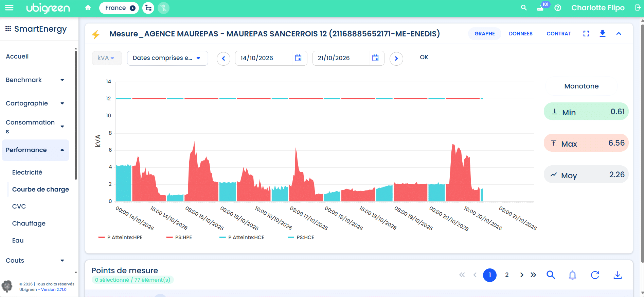Go to the home page icon
Viewport: 644px width, 297px height.
[x=88, y=8]
